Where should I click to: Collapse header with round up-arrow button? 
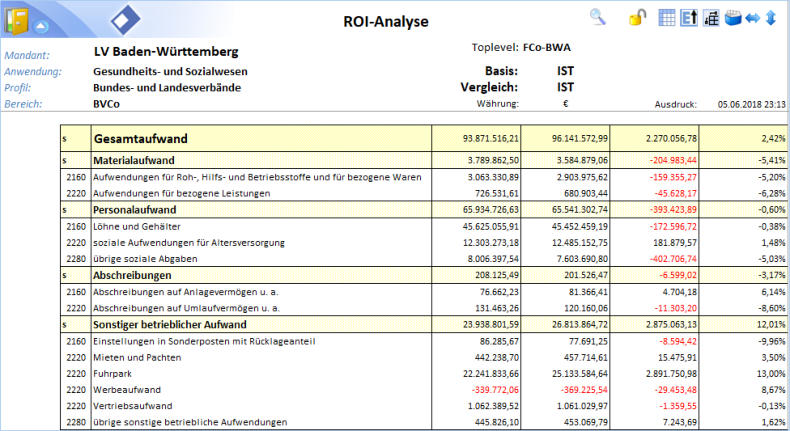click(40, 26)
